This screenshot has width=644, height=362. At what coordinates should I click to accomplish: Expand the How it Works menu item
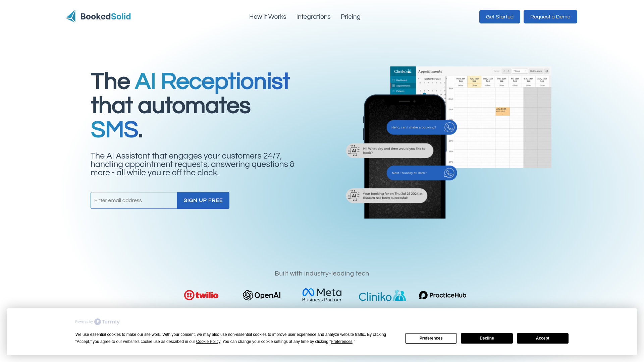coord(268,17)
